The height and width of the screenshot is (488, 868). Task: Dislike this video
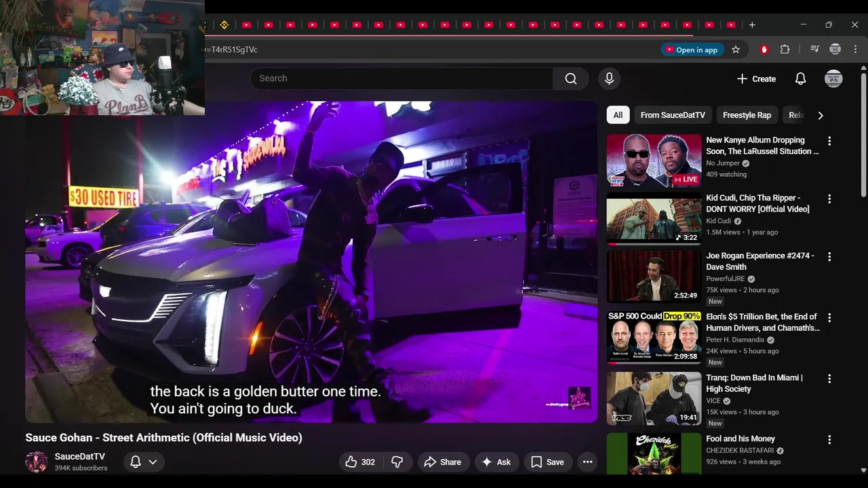coord(397,462)
